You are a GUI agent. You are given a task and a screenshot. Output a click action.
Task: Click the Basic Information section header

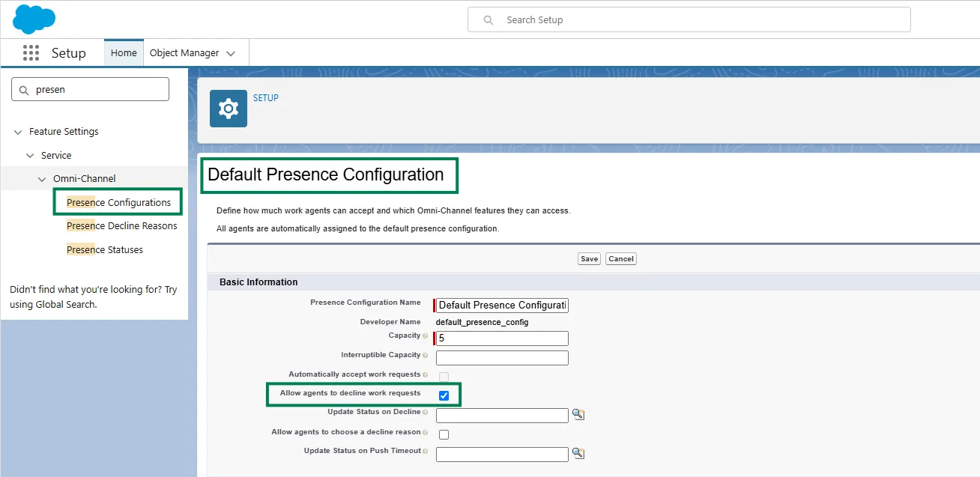click(x=258, y=282)
